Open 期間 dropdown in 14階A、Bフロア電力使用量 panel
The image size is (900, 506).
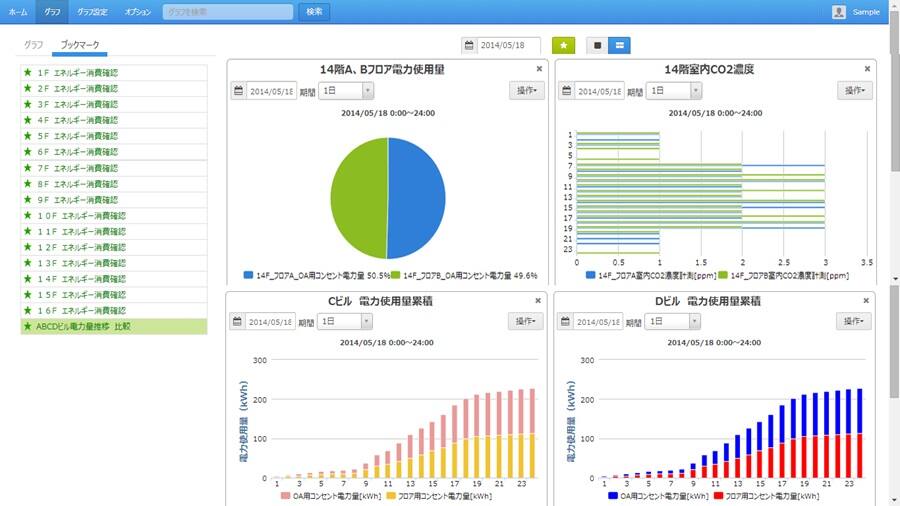tap(346, 91)
